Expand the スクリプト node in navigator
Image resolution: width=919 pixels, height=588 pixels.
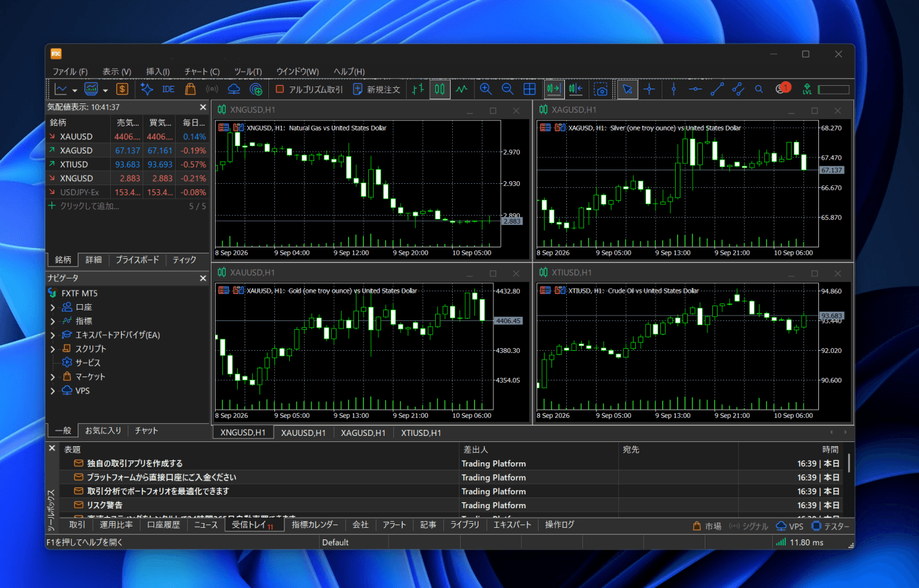click(53, 349)
